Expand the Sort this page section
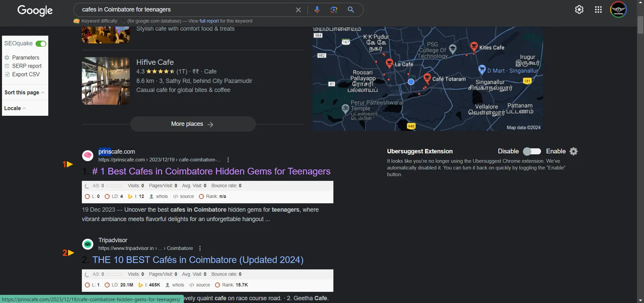The width and height of the screenshot is (644, 303). [x=24, y=93]
